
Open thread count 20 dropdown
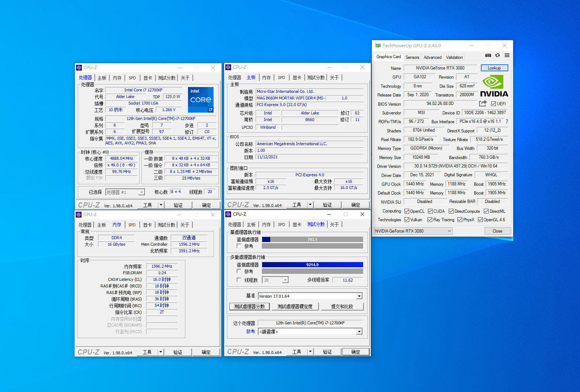tap(275, 280)
